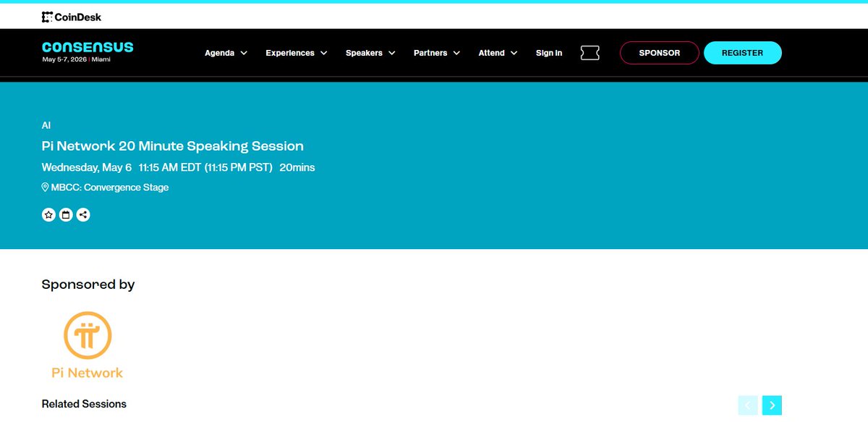The width and height of the screenshot is (868, 422).
Task: Click the session title Pi Network 20 Minute Speaking Session
Action: [173, 145]
